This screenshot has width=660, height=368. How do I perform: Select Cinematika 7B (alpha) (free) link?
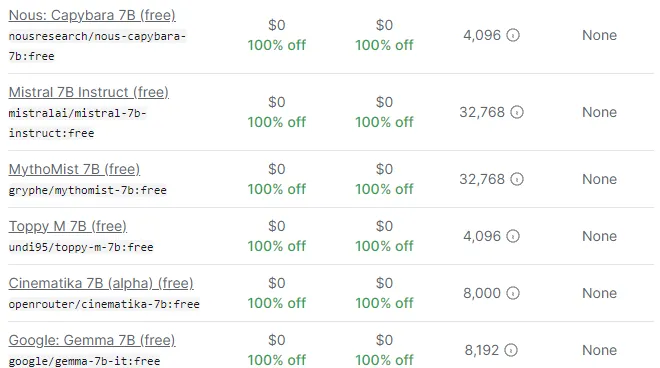tap(101, 283)
